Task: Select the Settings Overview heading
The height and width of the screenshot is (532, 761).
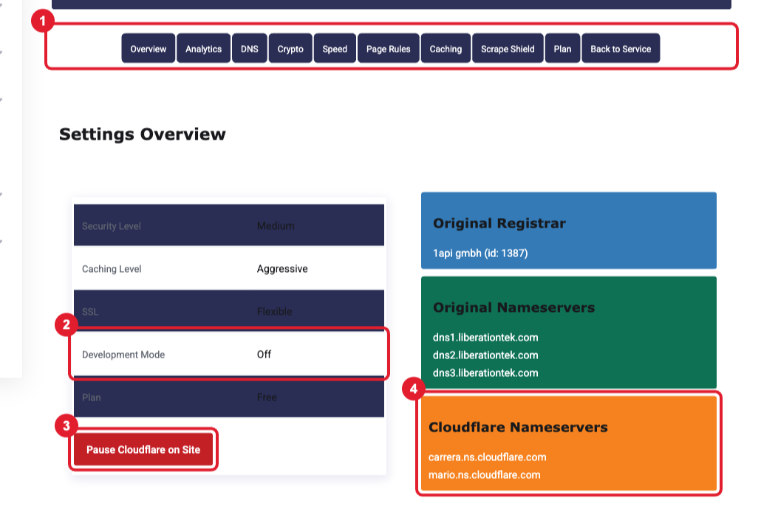Action: (x=142, y=134)
